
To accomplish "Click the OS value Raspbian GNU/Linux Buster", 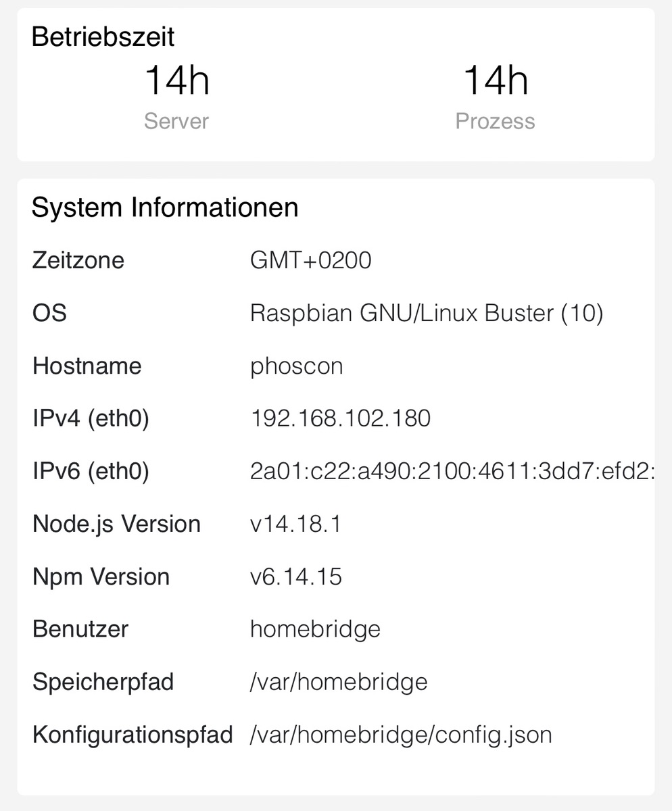I will pyautogui.click(x=426, y=313).
